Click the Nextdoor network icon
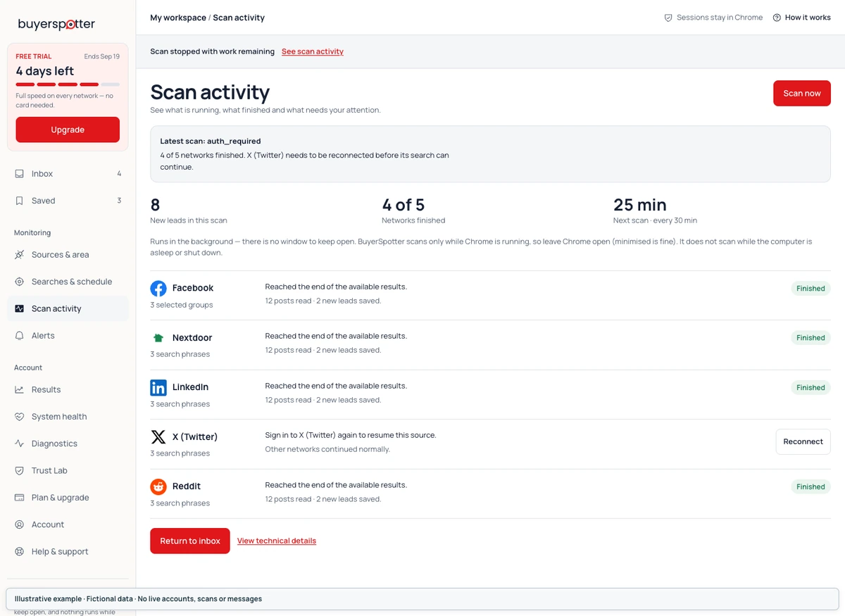The height and width of the screenshot is (616, 845). click(158, 338)
